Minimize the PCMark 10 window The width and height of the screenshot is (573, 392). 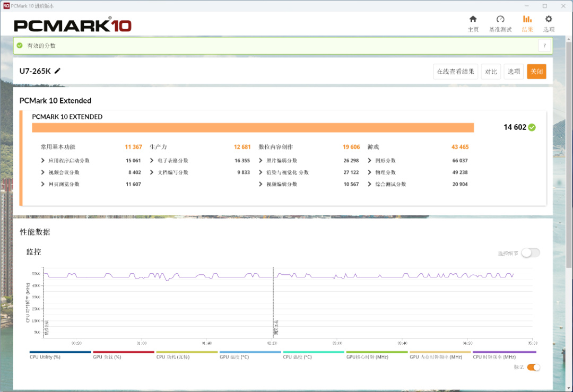[x=527, y=6]
